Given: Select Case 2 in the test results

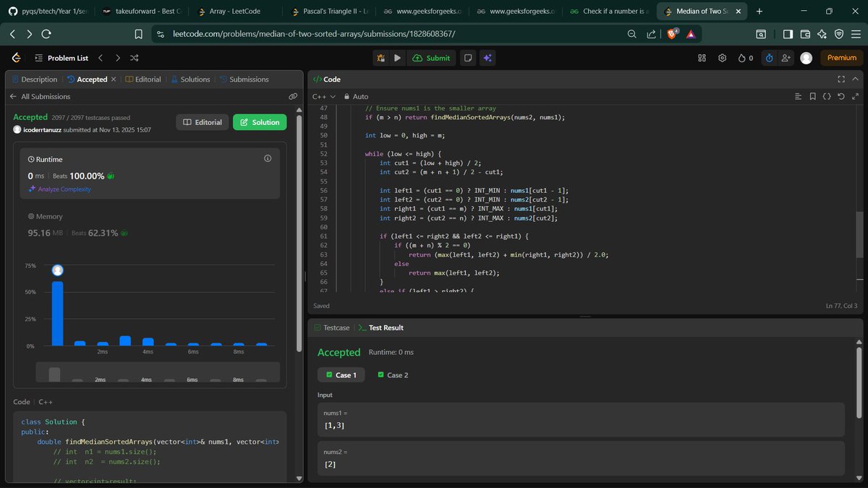Looking at the screenshot, I should pos(393,374).
